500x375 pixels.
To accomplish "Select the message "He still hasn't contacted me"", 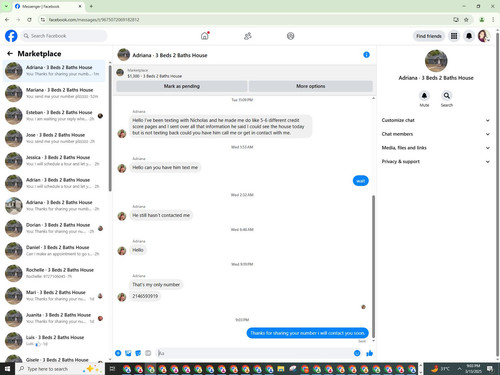I will coord(161,215).
